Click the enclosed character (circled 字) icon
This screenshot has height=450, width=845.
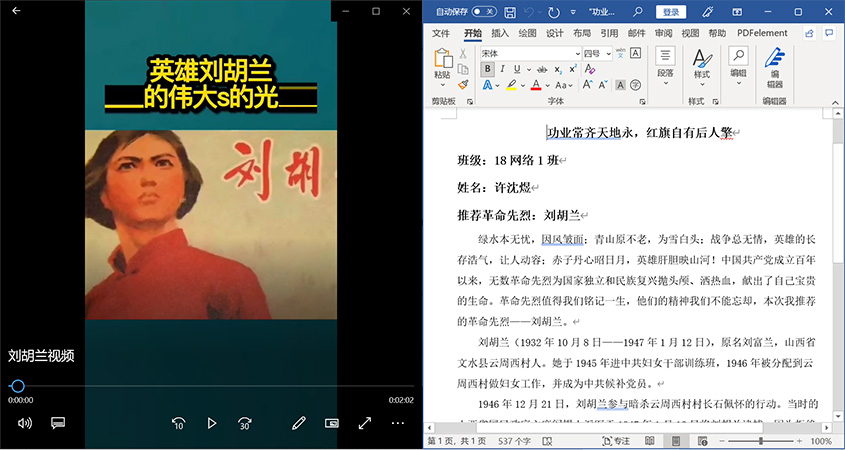pos(635,85)
